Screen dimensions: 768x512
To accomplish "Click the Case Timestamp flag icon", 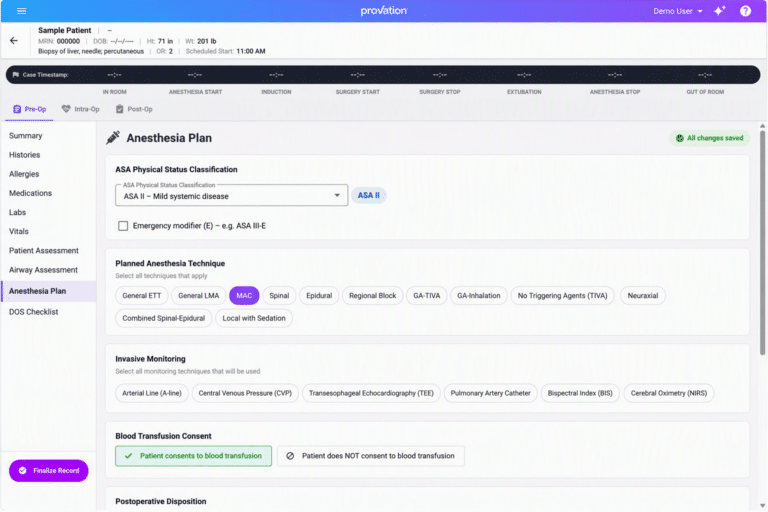I will [16, 75].
